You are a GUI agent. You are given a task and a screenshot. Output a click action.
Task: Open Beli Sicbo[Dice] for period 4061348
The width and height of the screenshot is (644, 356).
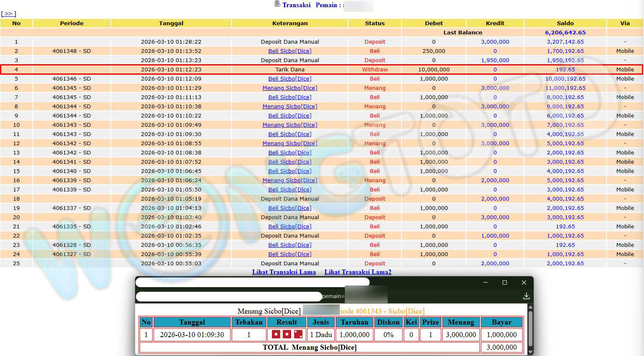coord(289,51)
